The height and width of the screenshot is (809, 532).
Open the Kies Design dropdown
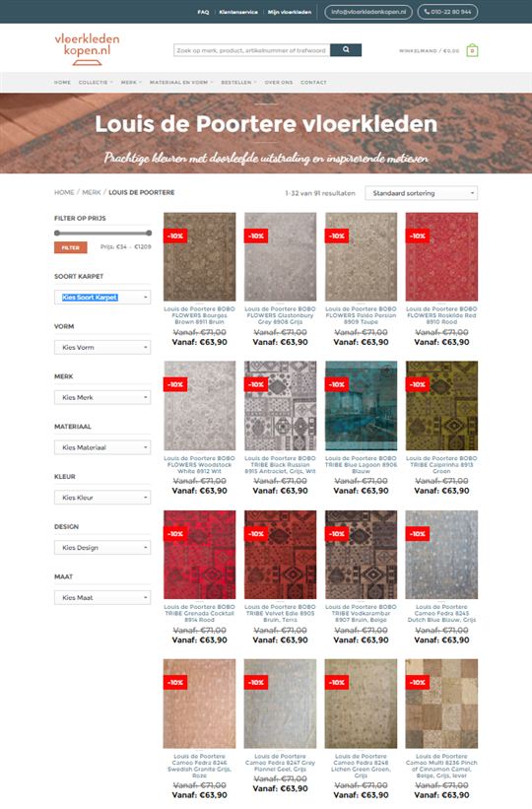[102, 548]
